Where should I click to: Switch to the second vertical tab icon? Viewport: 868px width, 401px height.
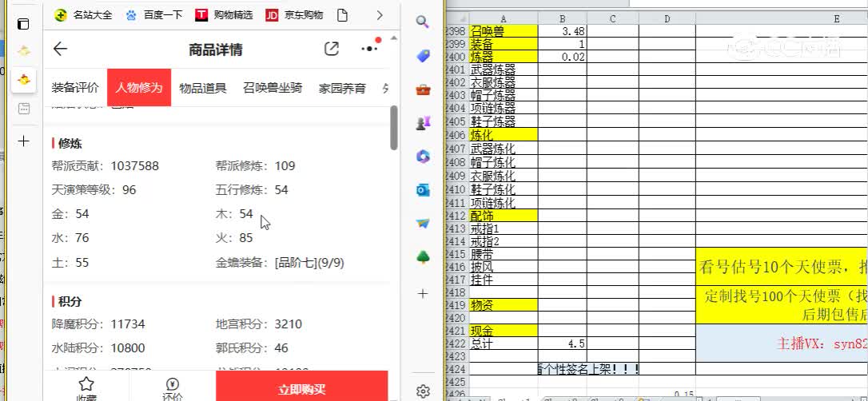[x=23, y=51]
